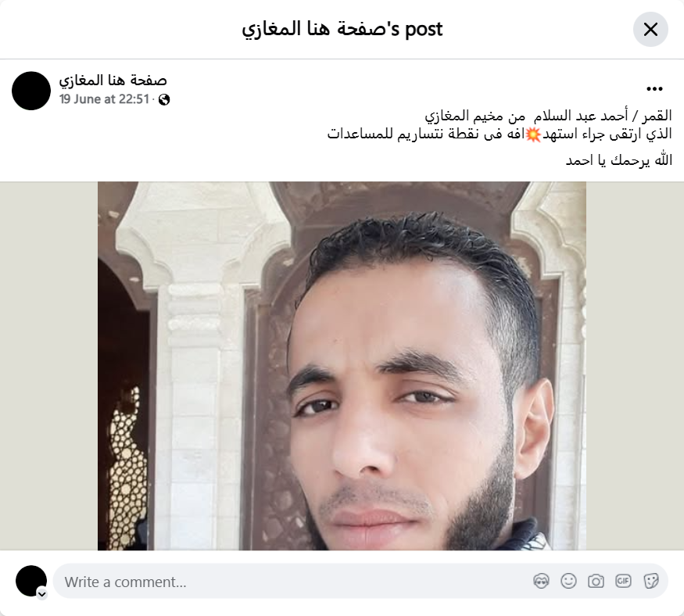Image resolution: width=684 pixels, height=616 pixels.
Task: Open the avatar sticker picker in the comment box
Action: click(x=541, y=581)
